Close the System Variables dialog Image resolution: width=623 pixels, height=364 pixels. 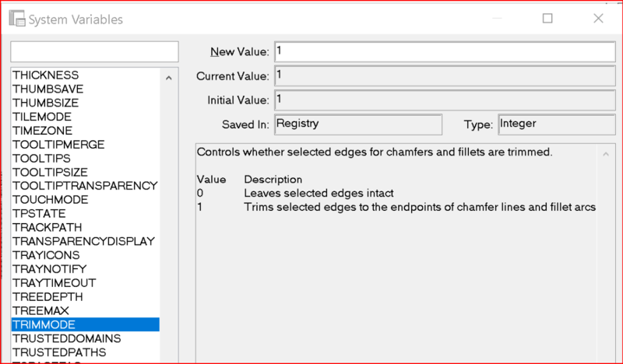596,19
